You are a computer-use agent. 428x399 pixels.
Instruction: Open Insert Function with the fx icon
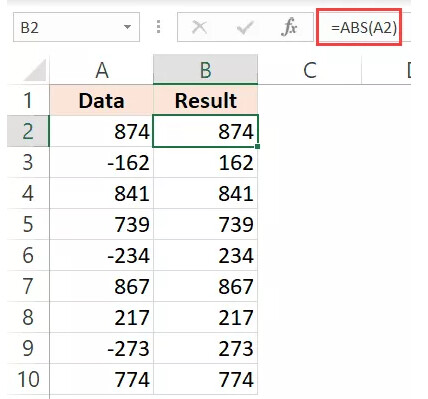[x=289, y=27]
